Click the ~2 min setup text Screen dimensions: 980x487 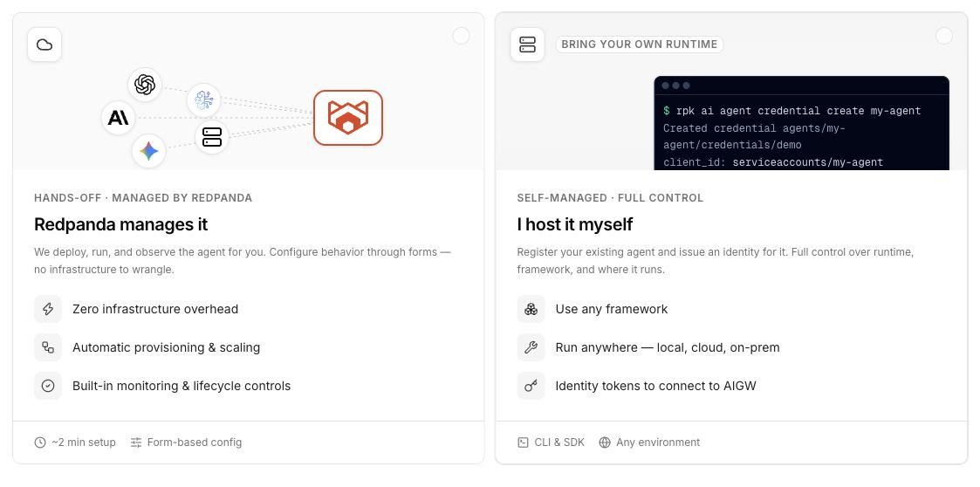(x=84, y=442)
